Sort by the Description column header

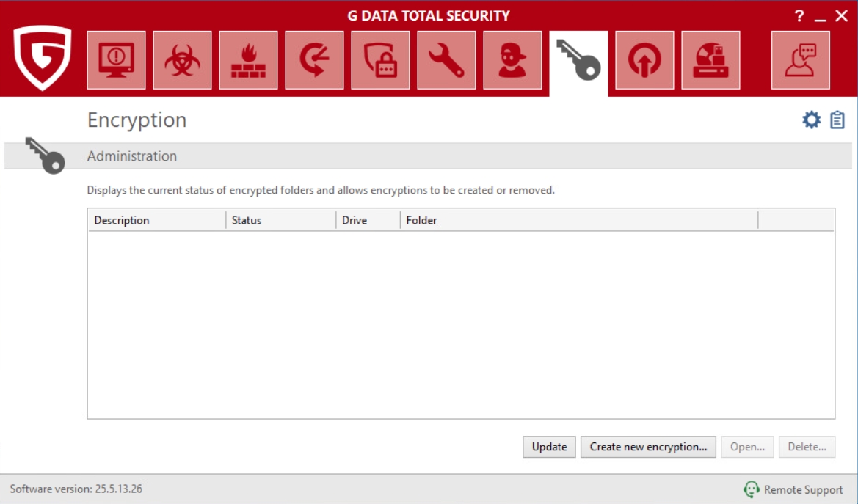click(x=157, y=220)
